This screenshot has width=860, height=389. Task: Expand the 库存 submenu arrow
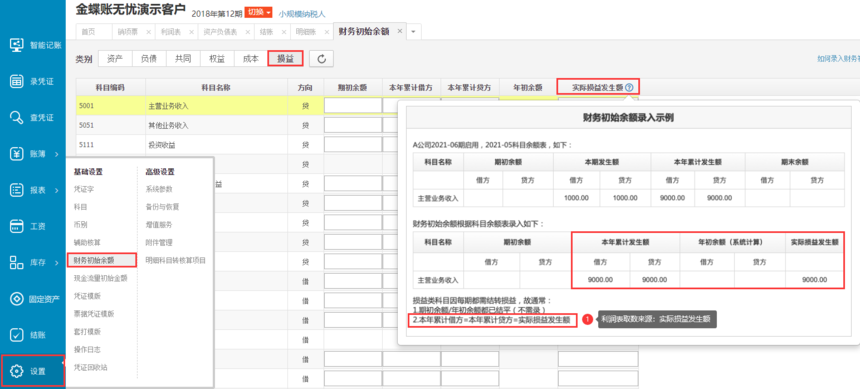point(57,263)
